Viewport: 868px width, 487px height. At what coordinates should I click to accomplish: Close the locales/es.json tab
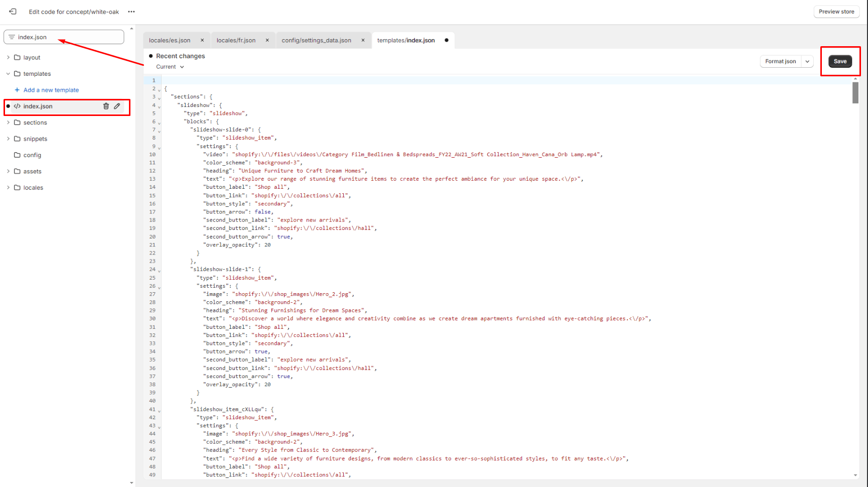202,40
